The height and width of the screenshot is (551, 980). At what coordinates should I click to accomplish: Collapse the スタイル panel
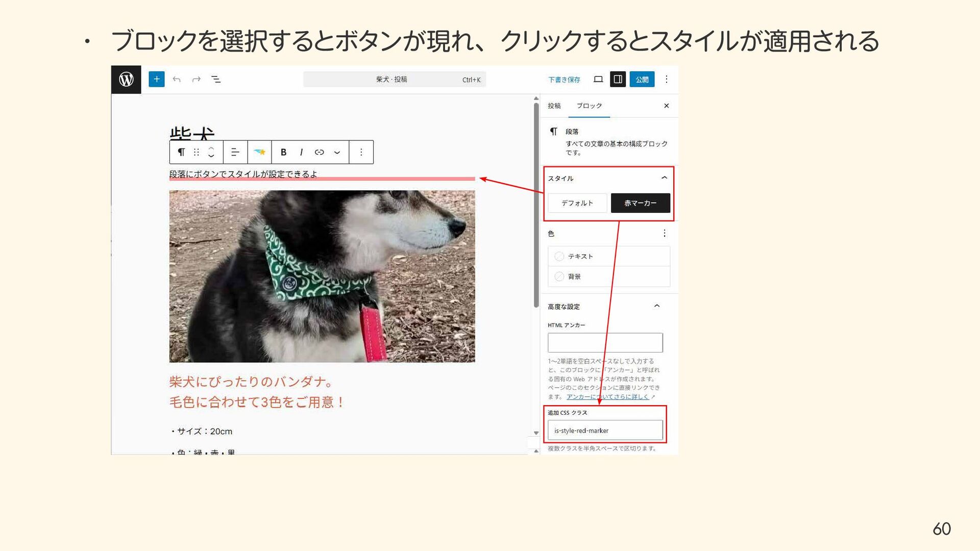pyautogui.click(x=664, y=178)
